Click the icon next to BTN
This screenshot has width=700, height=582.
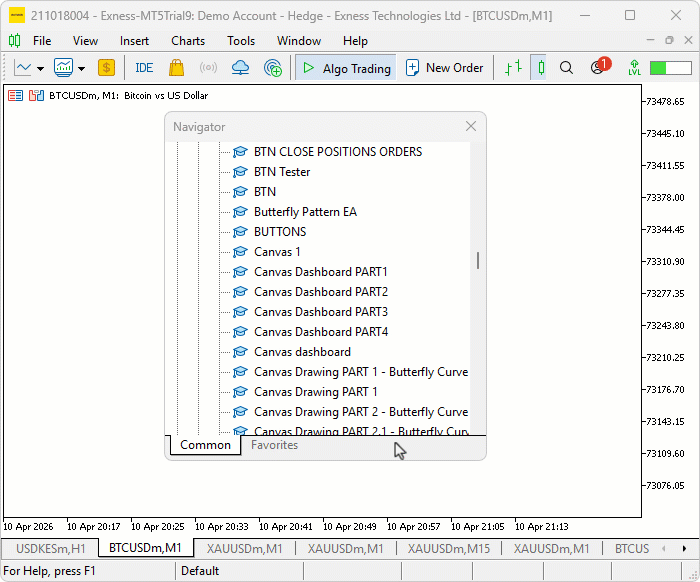click(x=240, y=192)
